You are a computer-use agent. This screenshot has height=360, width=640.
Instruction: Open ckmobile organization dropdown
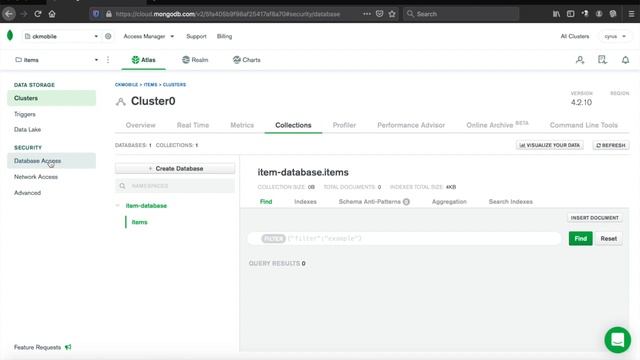point(61,36)
